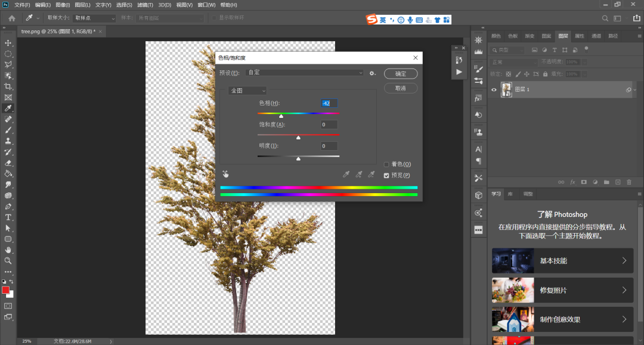Enable the 着色 colorize checkbox
The height and width of the screenshot is (345, 644).
(387, 164)
